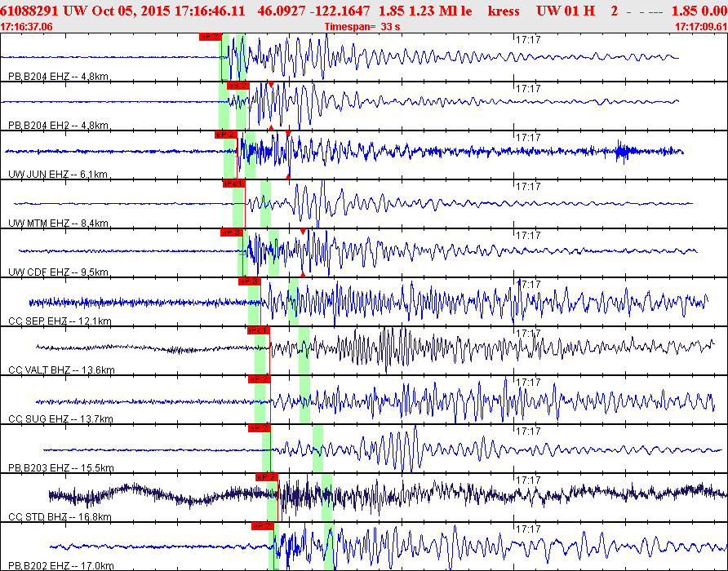Click the upper red triangle on UW CDF trace

pos(303,231)
